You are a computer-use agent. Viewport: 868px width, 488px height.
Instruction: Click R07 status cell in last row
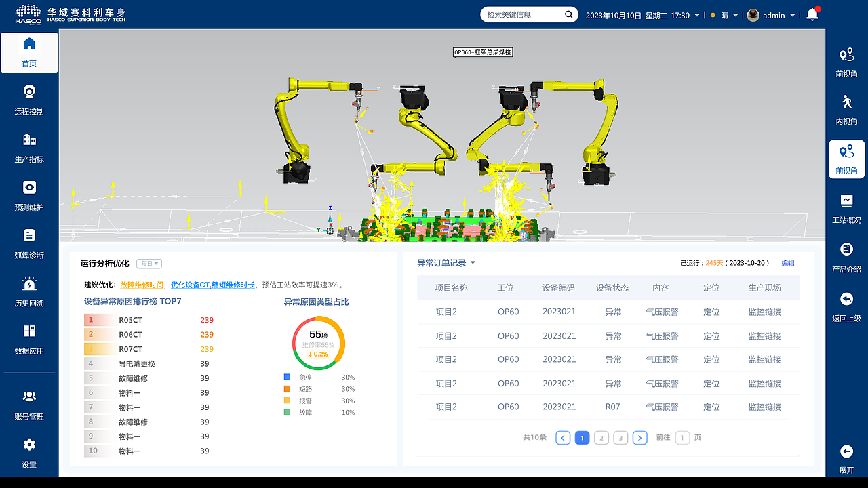tap(613, 407)
